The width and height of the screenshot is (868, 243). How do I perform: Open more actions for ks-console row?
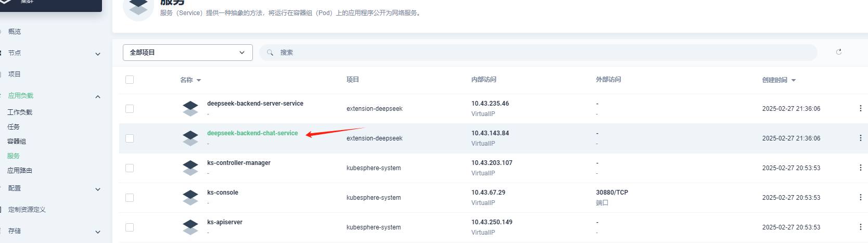click(x=860, y=197)
